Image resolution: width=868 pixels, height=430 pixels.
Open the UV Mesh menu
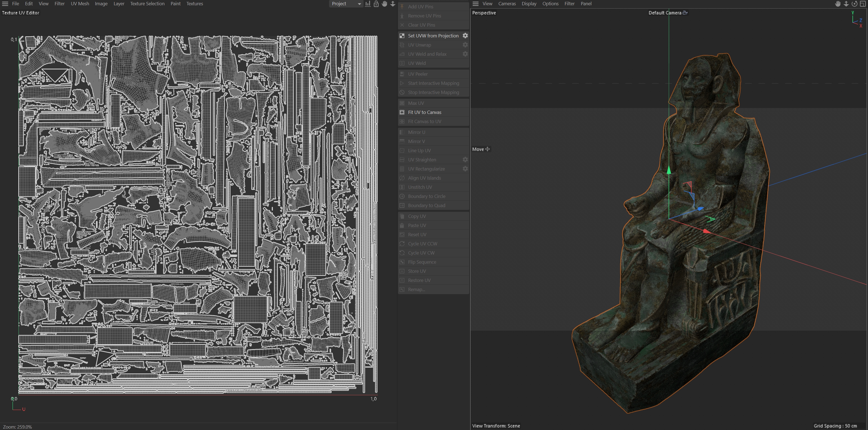pyautogui.click(x=80, y=4)
